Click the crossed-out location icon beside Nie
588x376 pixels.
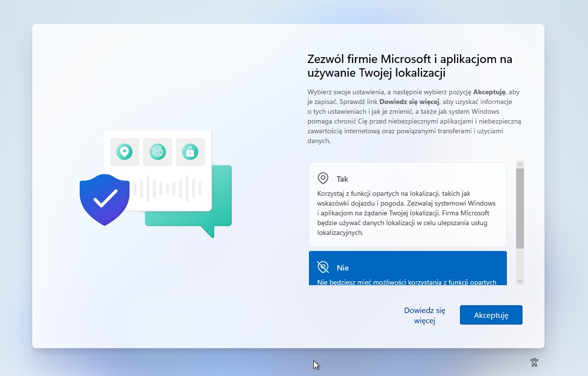[323, 267]
